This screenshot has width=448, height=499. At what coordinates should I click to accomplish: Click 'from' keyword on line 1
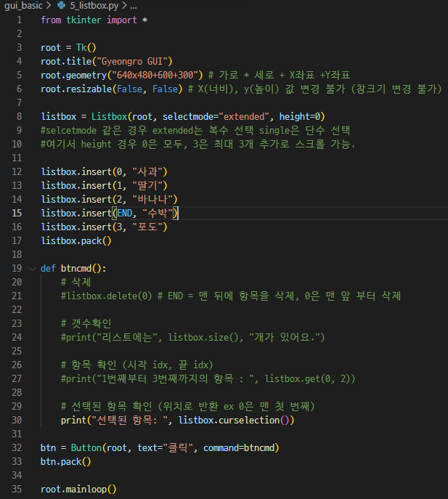(x=51, y=20)
